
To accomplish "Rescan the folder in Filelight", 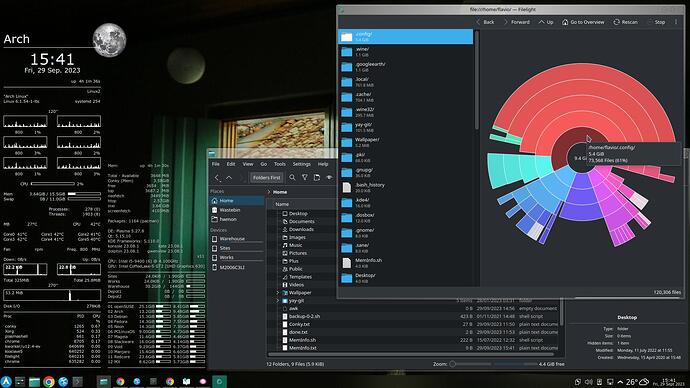I will (x=625, y=22).
